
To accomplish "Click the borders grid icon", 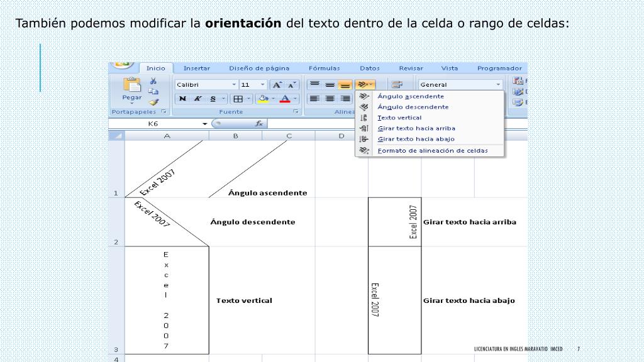I will 238,99.
